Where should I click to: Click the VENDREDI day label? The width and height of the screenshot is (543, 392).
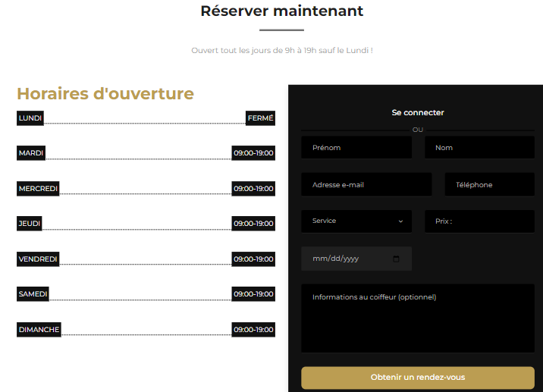coord(38,259)
